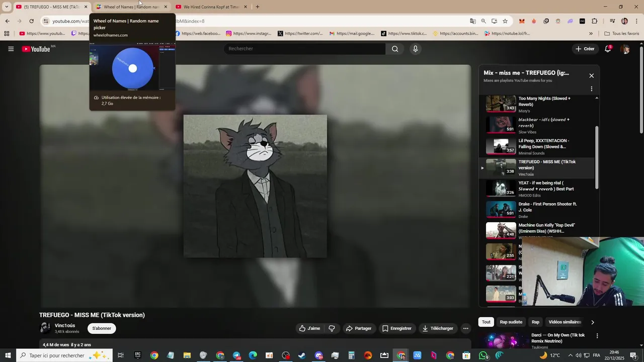Switch to the Wheel of Names tab
Image resolution: width=644 pixels, height=362 pixels.
pyautogui.click(x=132, y=7)
